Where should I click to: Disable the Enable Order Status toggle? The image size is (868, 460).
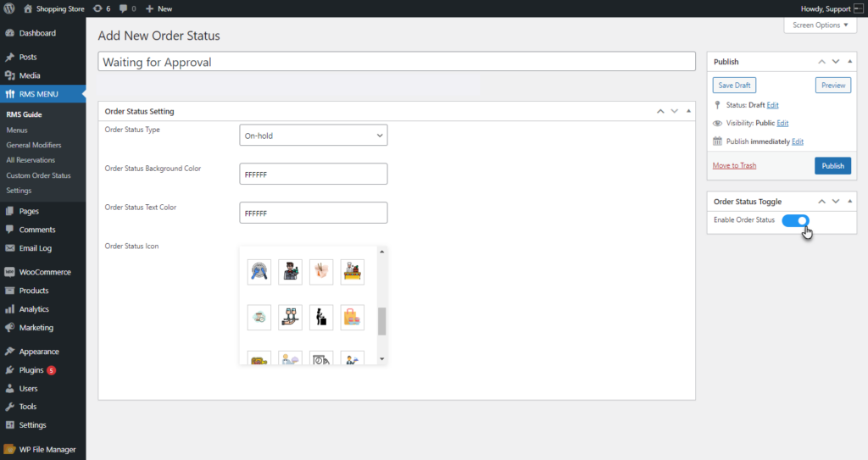tap(795, 220)
